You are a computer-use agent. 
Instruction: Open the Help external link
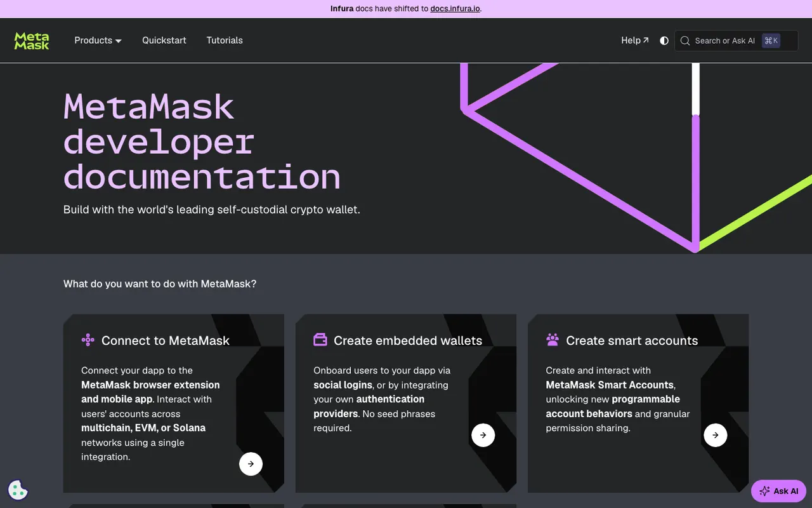click(635, 41)
